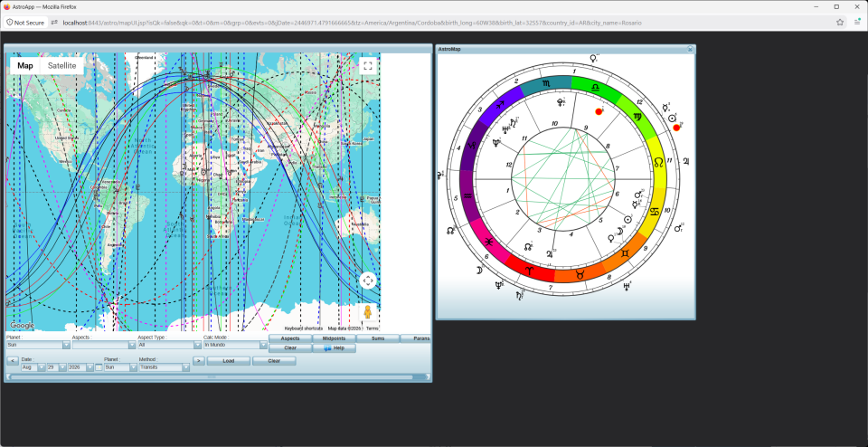Click the Pisces sign segment in wheel
Image resolution: width=868 pixels, height=447 pixels.
pyautogui.click(x=489, y=242)
